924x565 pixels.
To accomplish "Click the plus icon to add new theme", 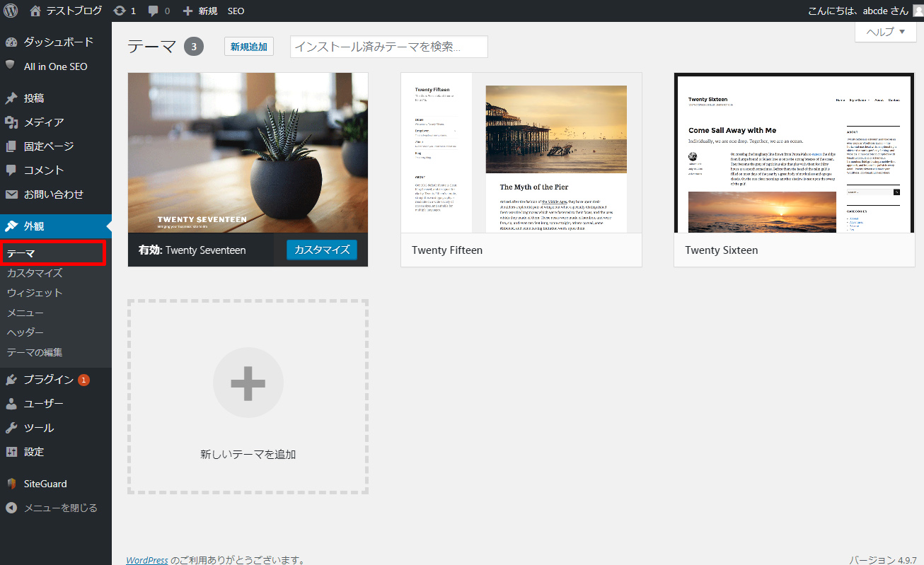I will point(248,383).
